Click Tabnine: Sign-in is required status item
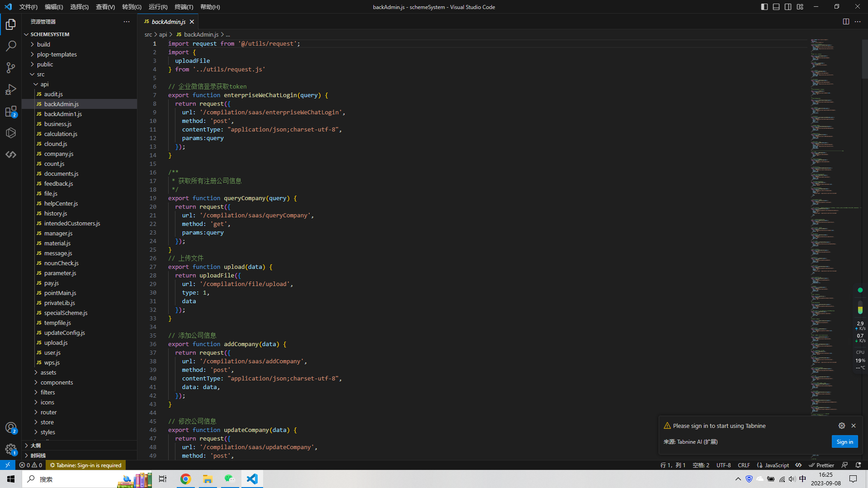Viewport: 868px width, 488px height. tap(85, 465)
